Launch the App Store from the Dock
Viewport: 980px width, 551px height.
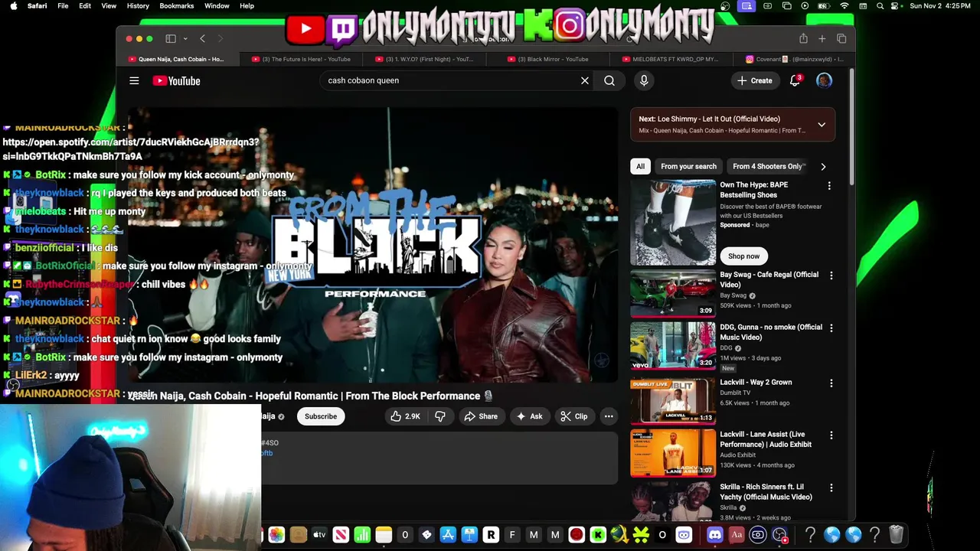click(448, 535)
